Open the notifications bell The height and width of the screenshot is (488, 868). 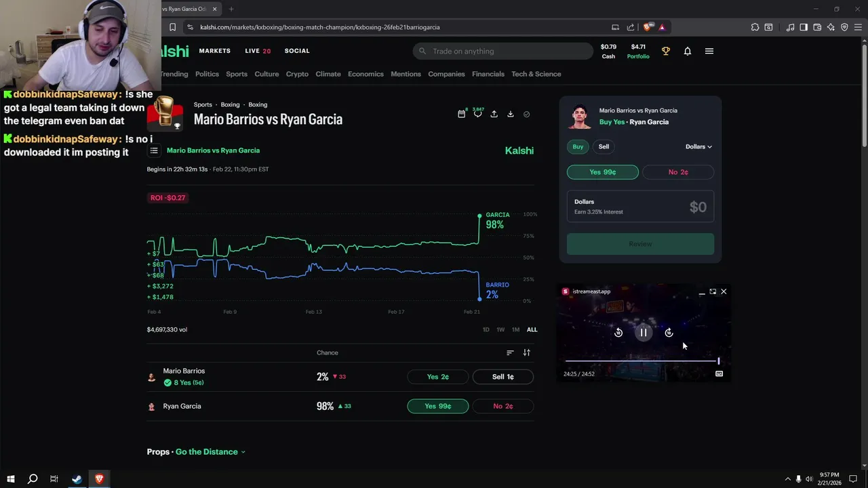[x=687, y=51]
